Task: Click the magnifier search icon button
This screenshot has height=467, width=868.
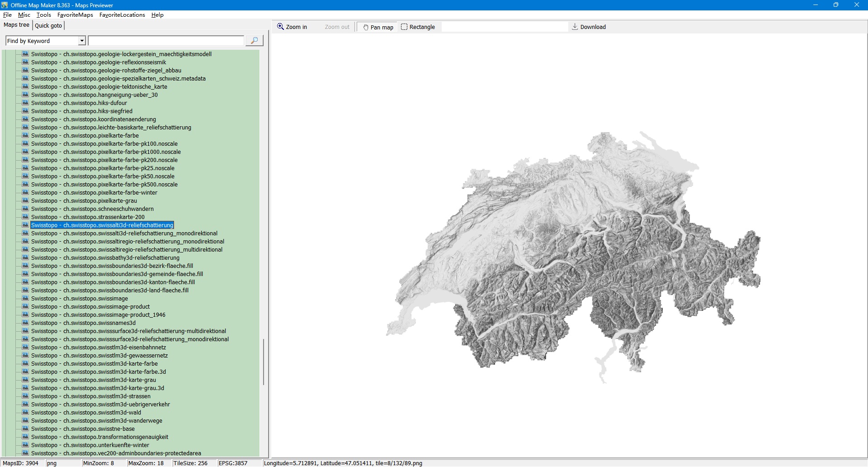Action: click(x=254, y=41)
